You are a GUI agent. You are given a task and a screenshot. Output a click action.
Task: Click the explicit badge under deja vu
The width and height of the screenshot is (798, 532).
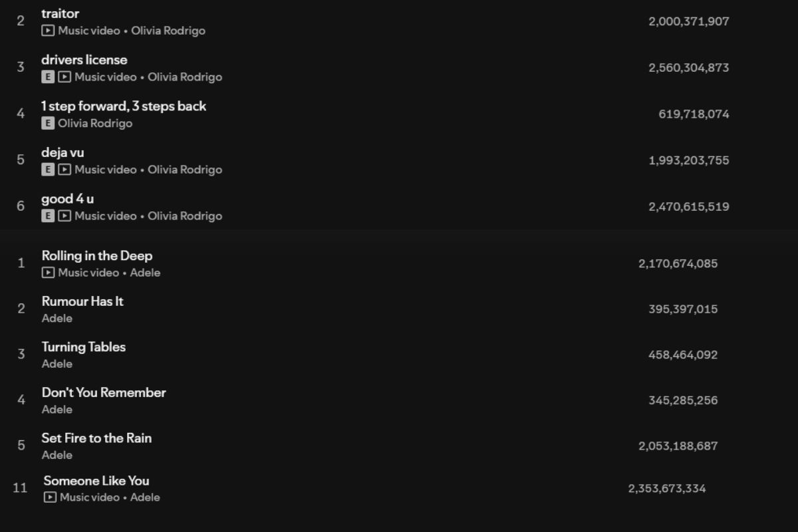point(47,170)
